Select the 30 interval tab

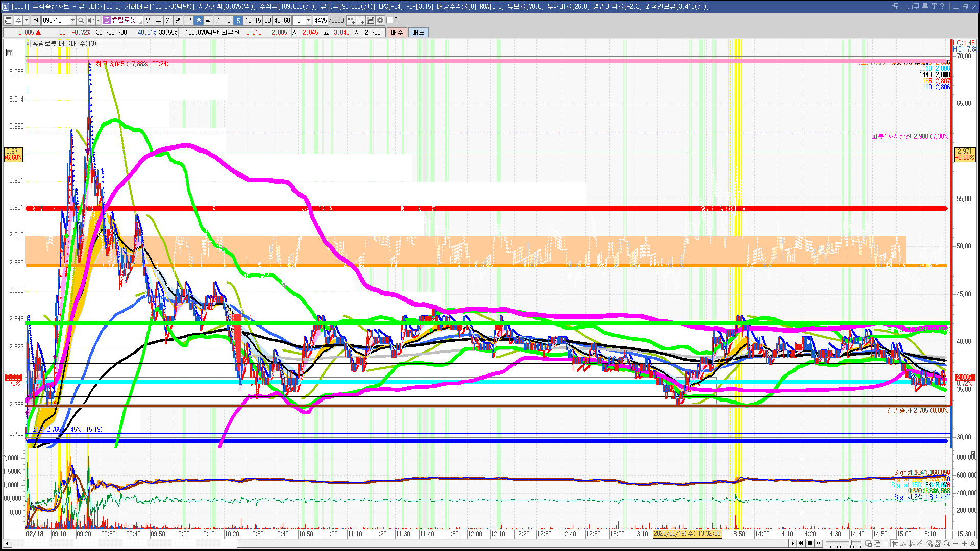[x=267, y=20]
